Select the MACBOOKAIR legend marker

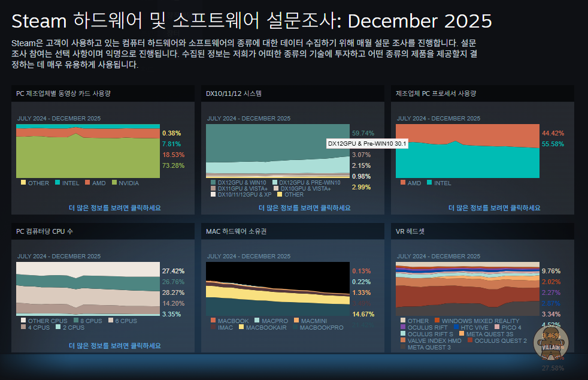(241, 327)
